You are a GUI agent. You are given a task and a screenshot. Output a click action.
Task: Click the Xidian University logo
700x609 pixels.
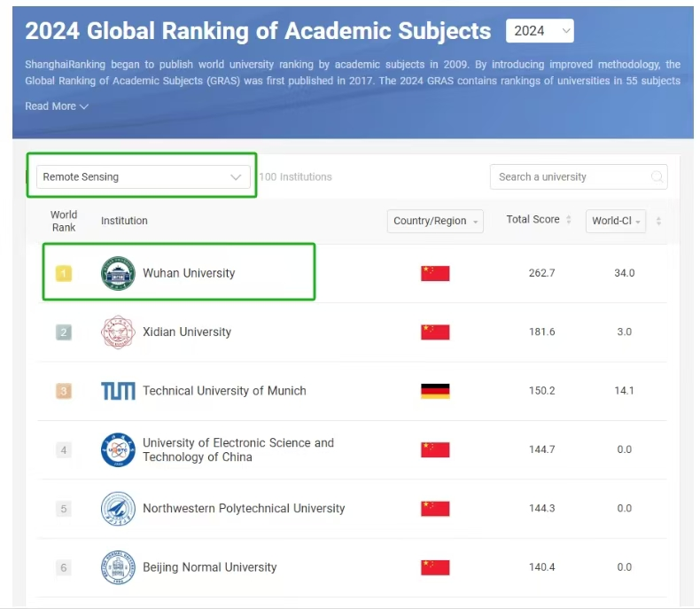coord(118,332)
